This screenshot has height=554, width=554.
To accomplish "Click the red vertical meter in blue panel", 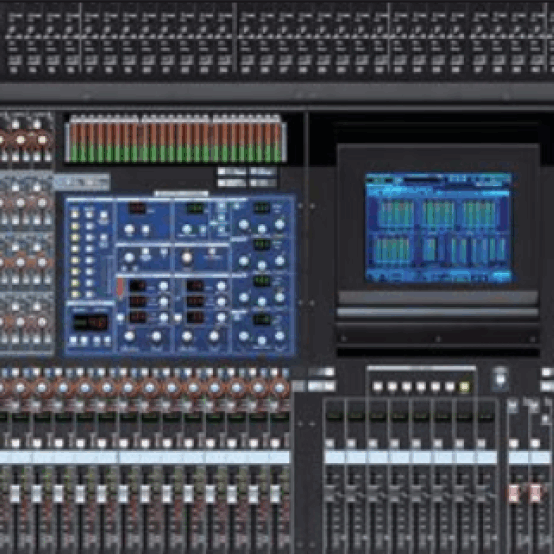I will tap(120, 287).
